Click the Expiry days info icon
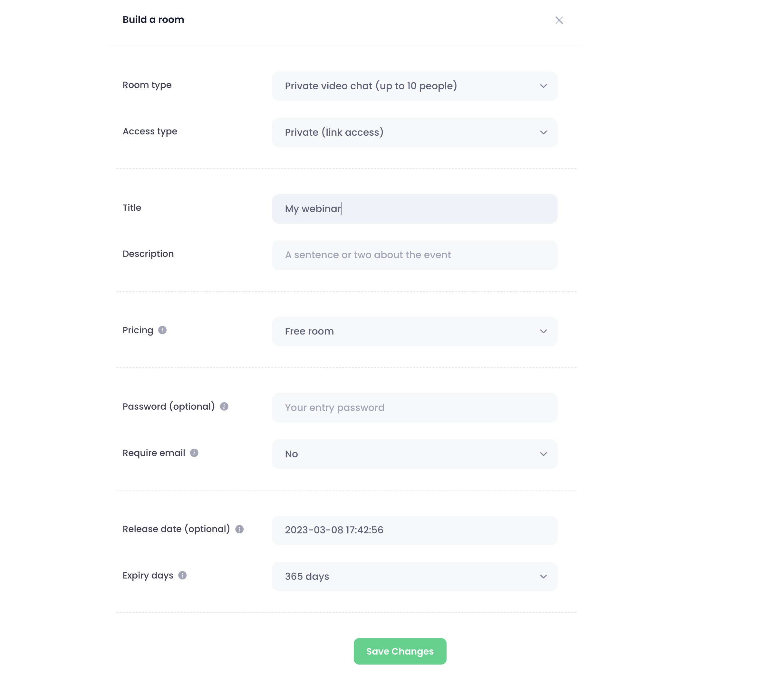The image size is (781, 700). [182, 575]
